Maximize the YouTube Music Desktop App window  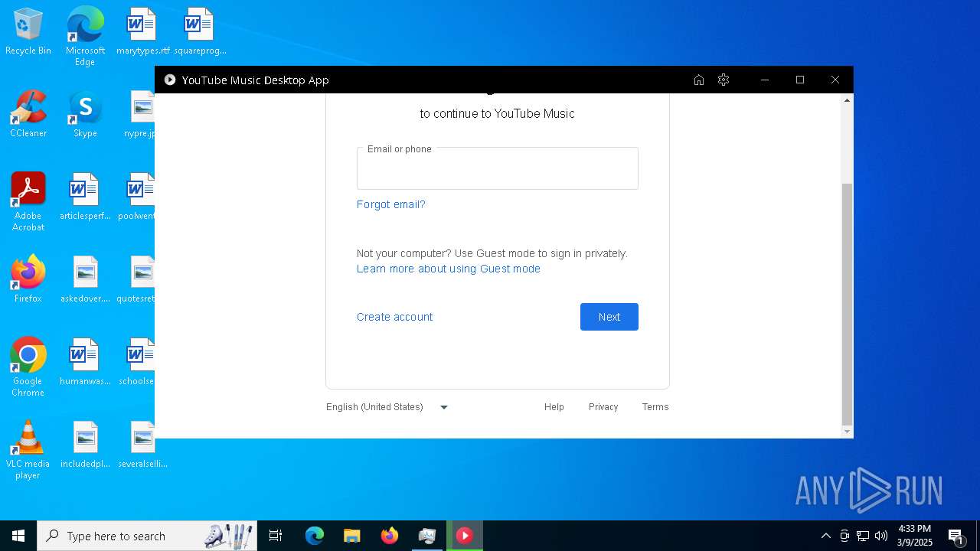[800, 80]
